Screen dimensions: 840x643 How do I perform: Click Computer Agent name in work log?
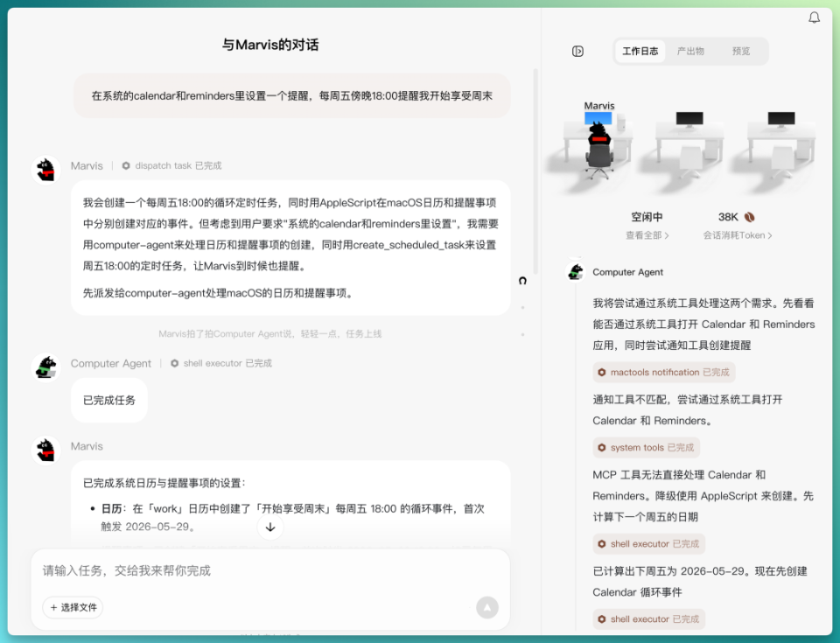[x=628, y=272]
